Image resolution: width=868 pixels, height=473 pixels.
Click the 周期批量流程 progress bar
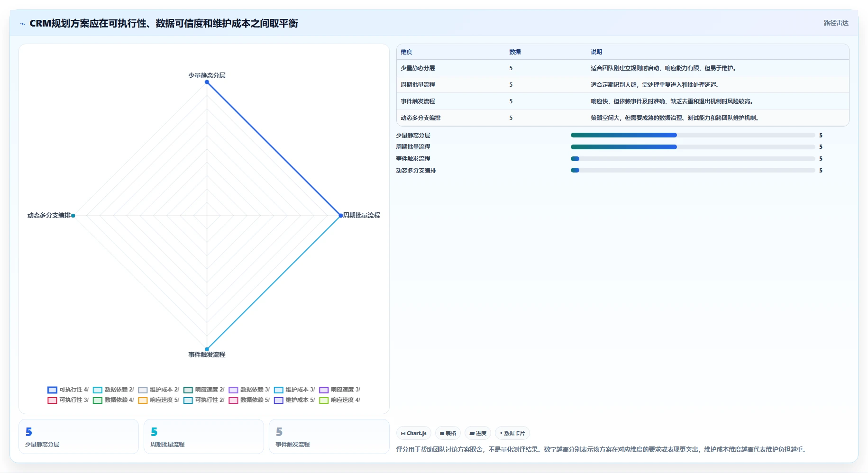click(x=693, y=147)
